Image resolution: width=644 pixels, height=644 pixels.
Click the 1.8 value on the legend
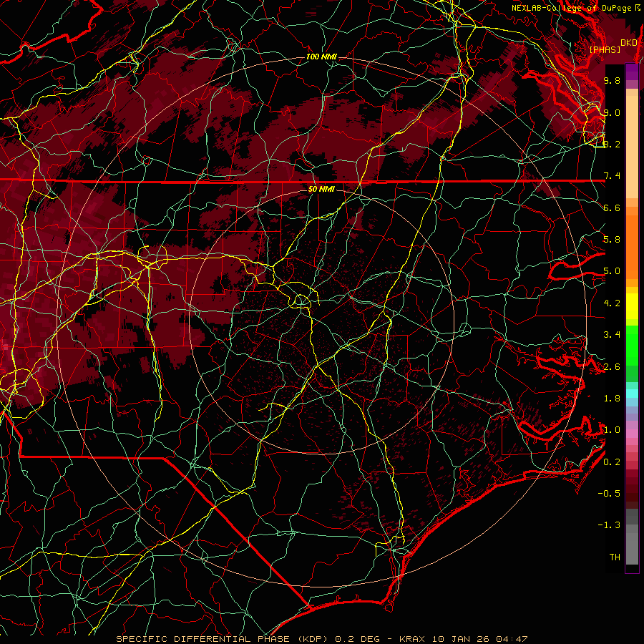click(x=612, y=399)
